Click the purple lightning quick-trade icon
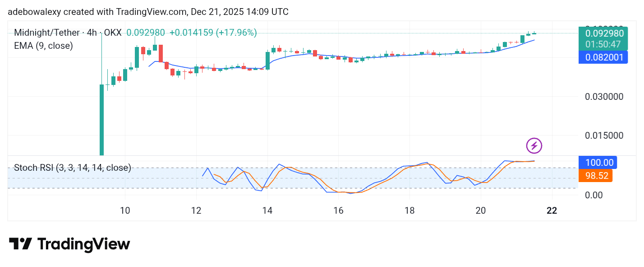This screenshot has height=267, width=644. click(534, 145)
